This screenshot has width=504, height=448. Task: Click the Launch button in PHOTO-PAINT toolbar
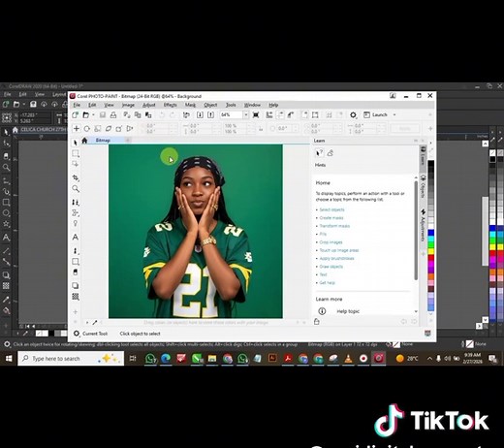(x=375, y=115)
